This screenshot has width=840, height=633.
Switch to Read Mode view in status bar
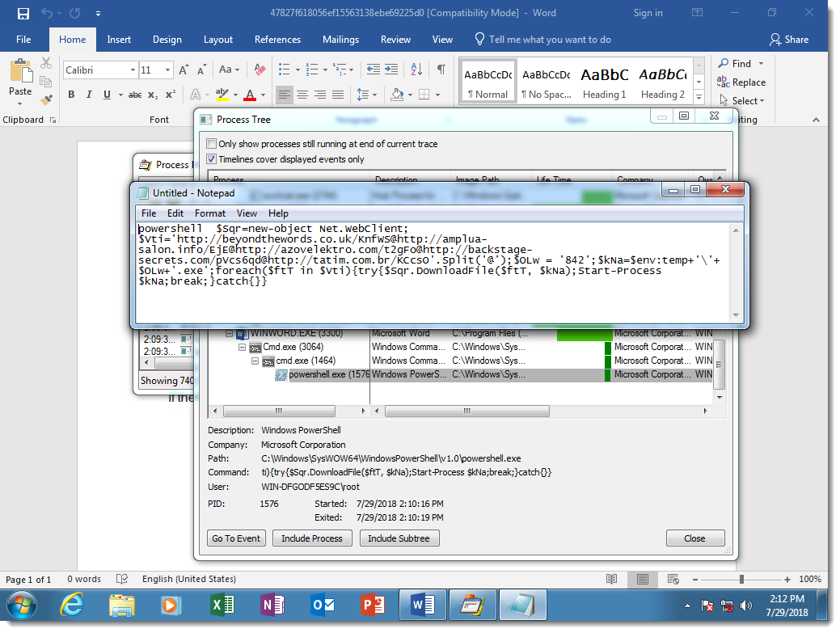click(612, 579)
